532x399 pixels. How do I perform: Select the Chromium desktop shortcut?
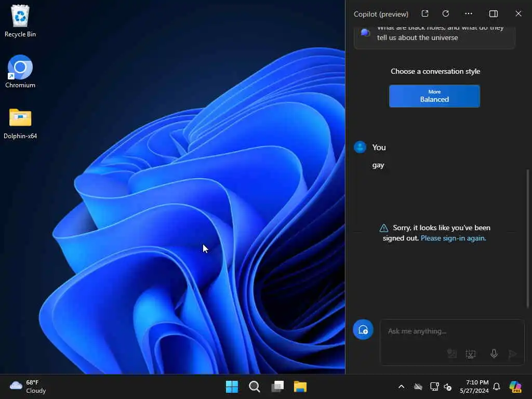[20, 72]
